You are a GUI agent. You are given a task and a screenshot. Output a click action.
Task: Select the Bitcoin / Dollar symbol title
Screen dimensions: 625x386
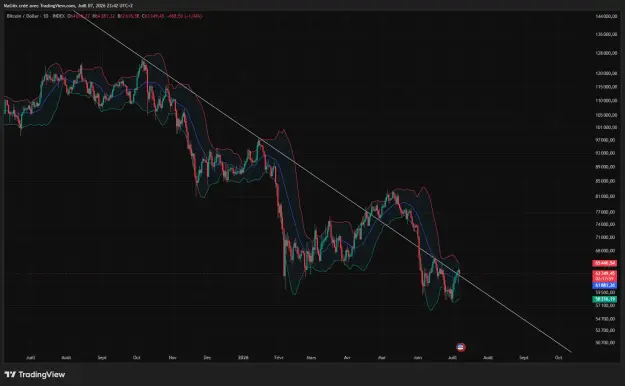pos(22,16)
